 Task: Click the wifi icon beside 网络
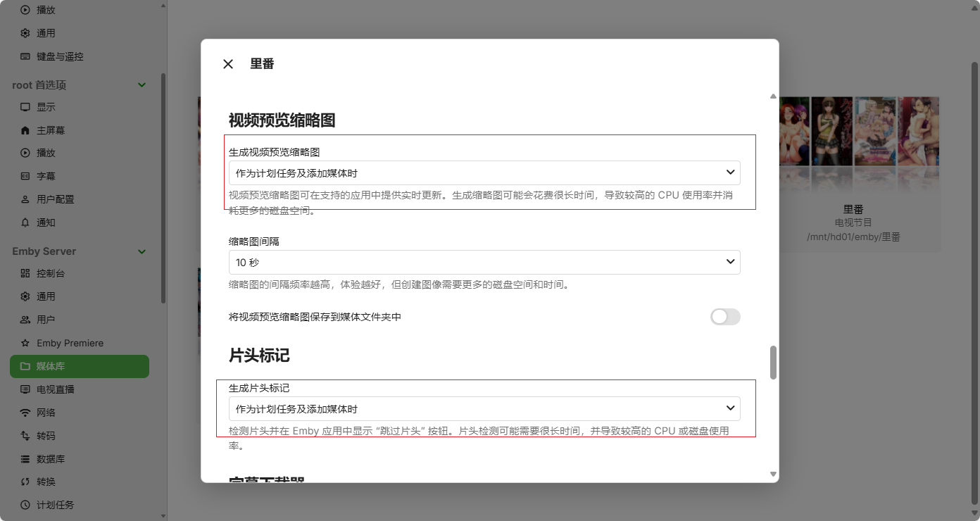pos(25,413)
